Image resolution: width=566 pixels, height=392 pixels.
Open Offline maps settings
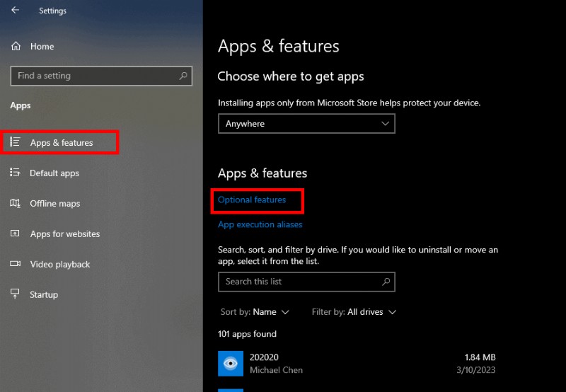tap(55, 203)
